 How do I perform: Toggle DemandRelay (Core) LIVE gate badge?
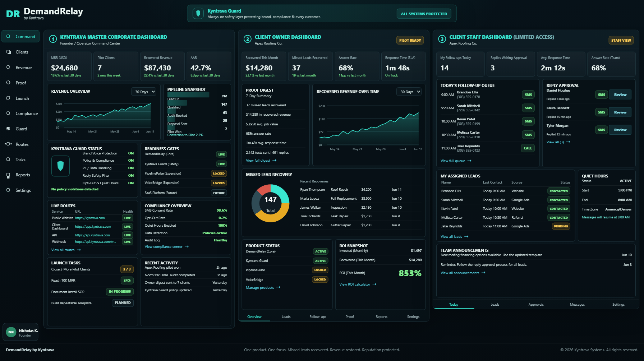[221, 154]
